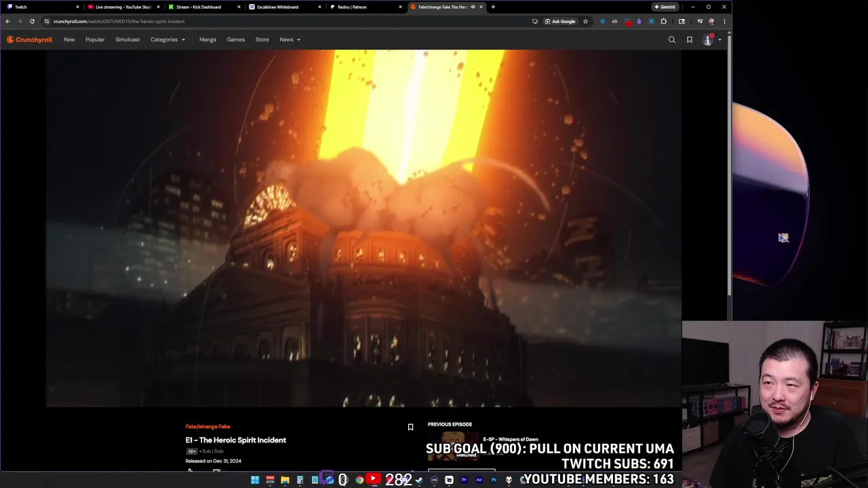Open the YouTube taskbar icon
This screenshot has height=488, width=868.
pyautogui.click(x=373, y=480)
